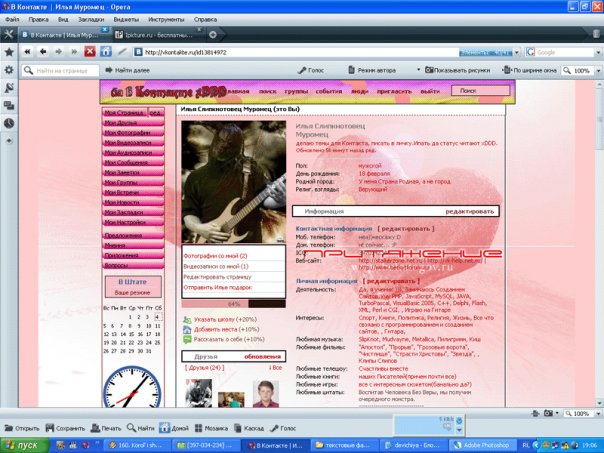
Task: Open the Инструменты menu
Action: point(166,19)
